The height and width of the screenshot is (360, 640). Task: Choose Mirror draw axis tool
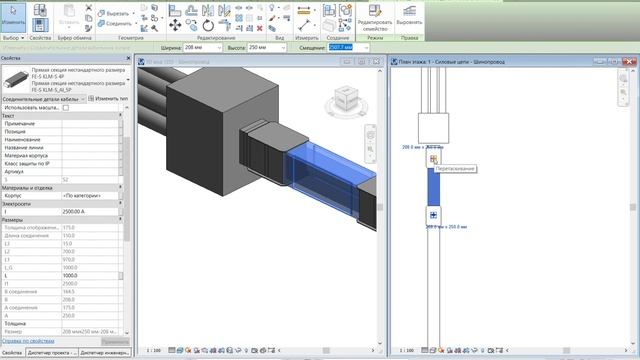(224, 10)
